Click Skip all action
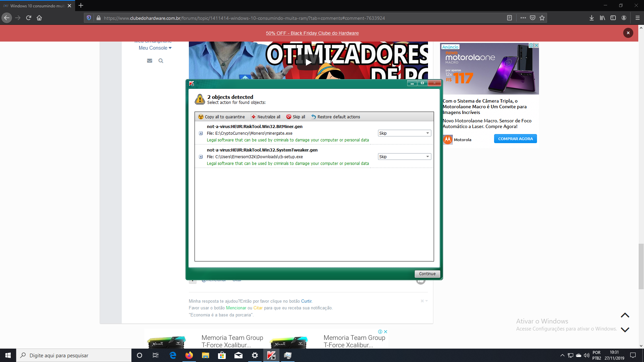 coord(296,117)
